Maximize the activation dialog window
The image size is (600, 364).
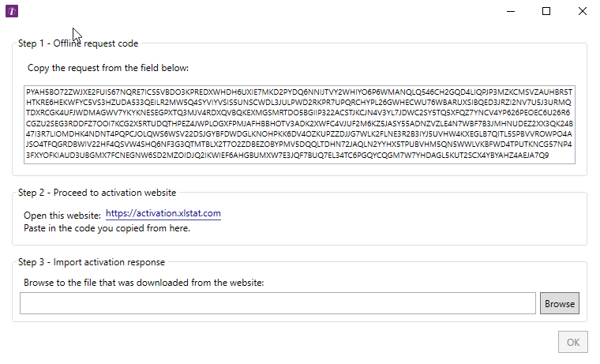(x=546, y=11)
